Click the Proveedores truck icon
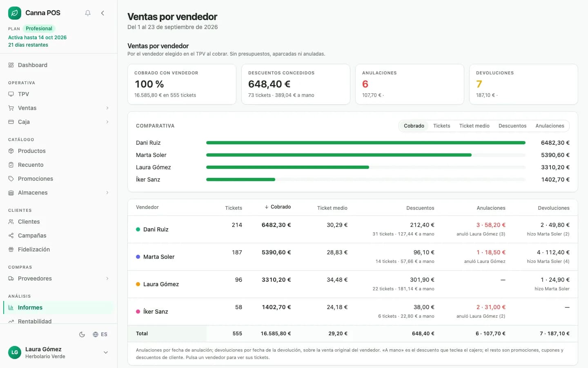Image resolution: width=588 pixels, height=368 pixels. 11,278
